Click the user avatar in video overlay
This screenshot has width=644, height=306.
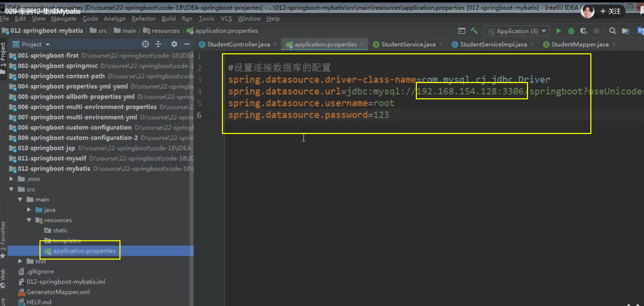[588, 11]
